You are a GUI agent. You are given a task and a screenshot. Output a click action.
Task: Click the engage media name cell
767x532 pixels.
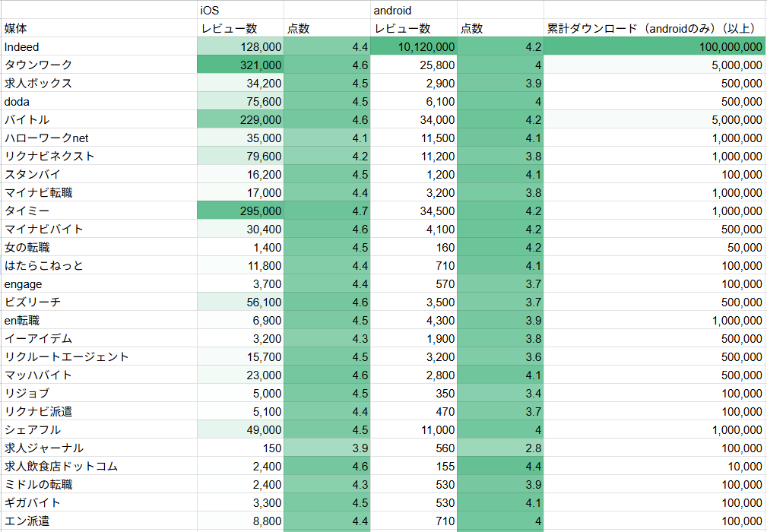click(98, 283)
